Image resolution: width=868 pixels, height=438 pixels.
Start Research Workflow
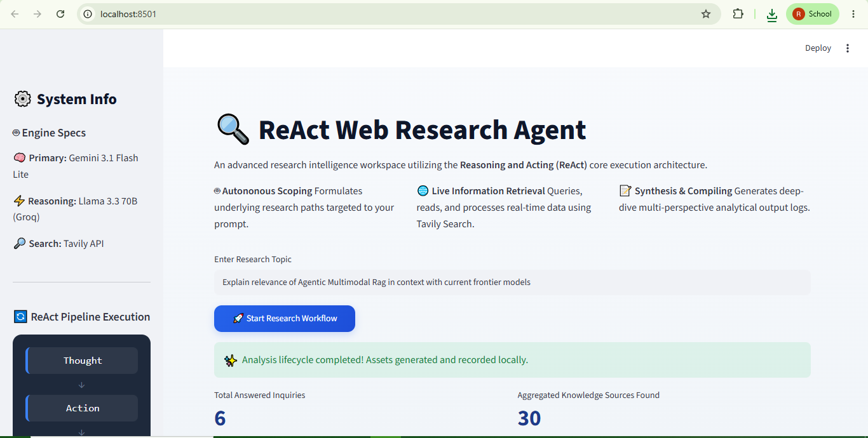point(285,319)
